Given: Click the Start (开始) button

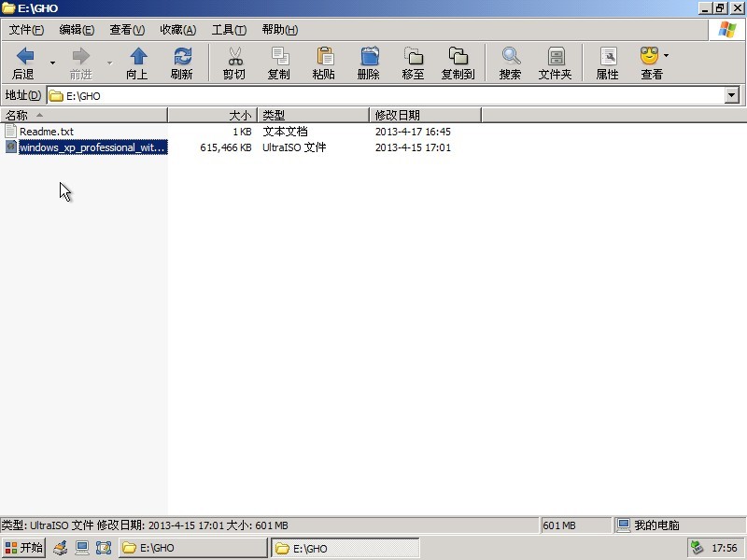Looking at the screenshot, I should pyautogui.click(x=24, y=548).
